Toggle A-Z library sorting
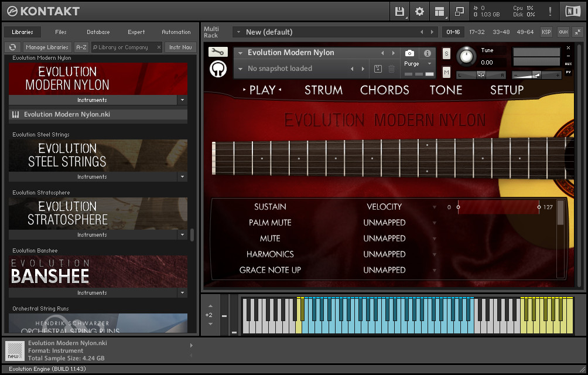The height and width of the screenshot is (375, 588). click(81, 47)
